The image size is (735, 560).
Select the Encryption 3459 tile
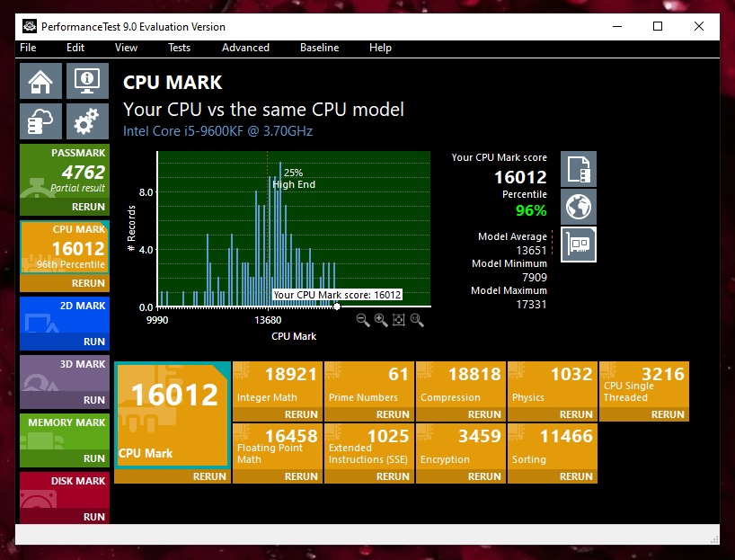pyautogui.click(x=461, y=447)
